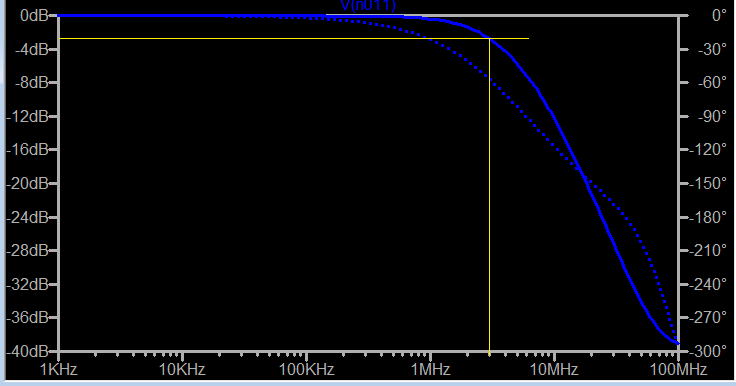Viewport: 736px width, 386px height.
Task: Click the -20dB magnitude axis label
Action: pyautogui.click(x=28, y=183)
